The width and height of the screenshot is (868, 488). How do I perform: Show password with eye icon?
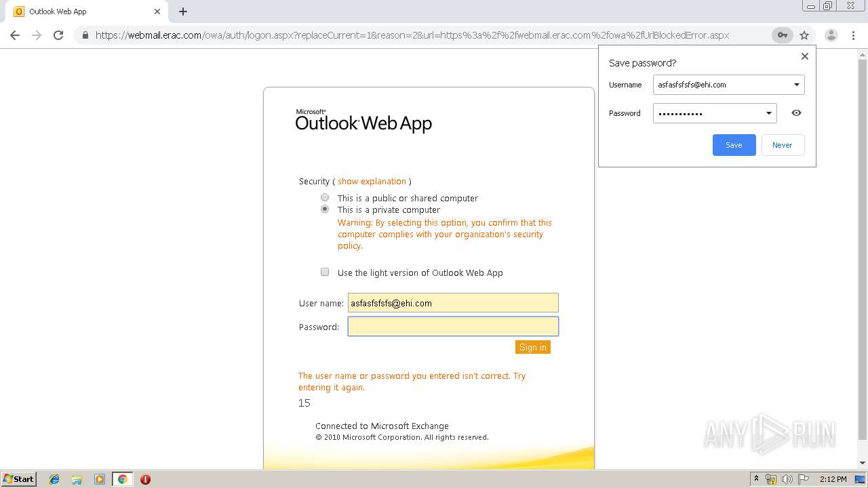click(x=796, y=113)
